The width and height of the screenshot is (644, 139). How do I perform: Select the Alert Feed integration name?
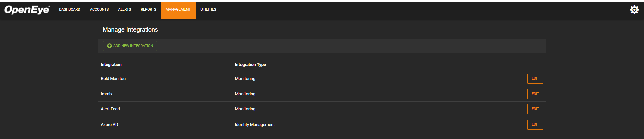[110, 109]
